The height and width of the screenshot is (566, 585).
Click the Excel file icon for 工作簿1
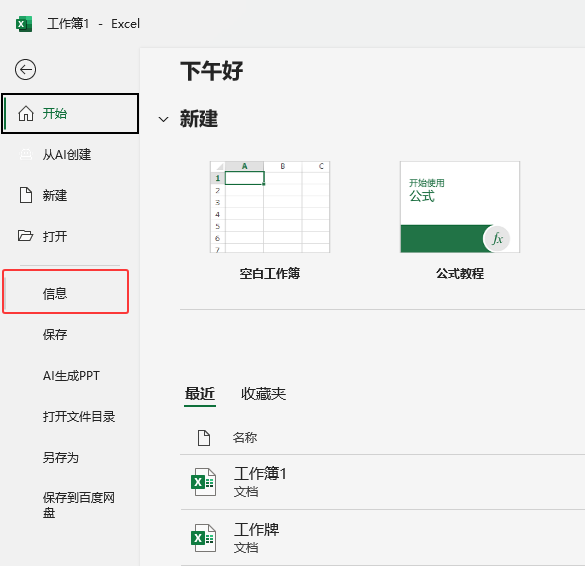coord(203,482)
